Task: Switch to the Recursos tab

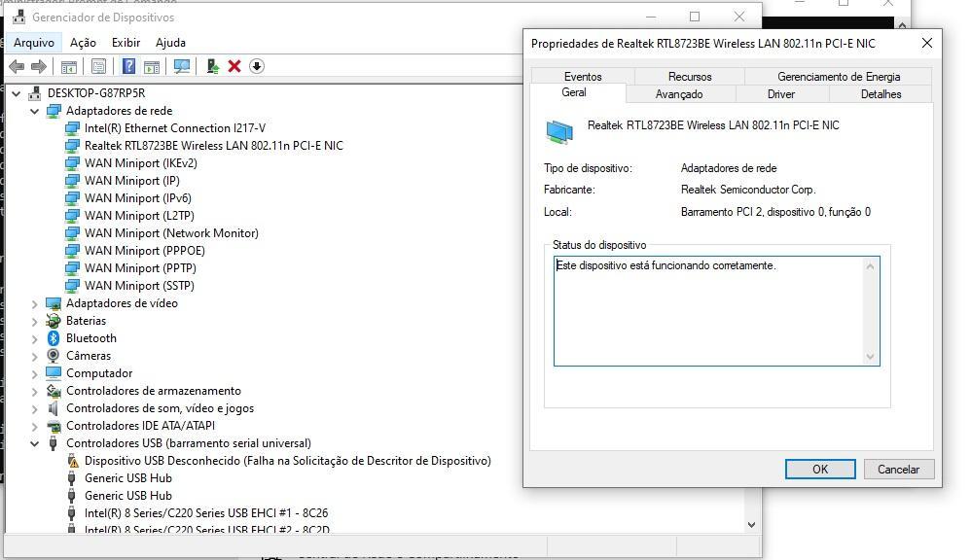Action: coord(690,76)
